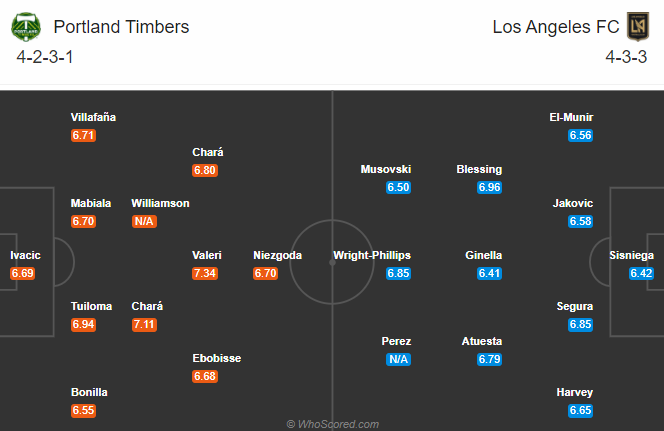
Task: Click the WhoScored.com watermark
Action: (333, 424)
